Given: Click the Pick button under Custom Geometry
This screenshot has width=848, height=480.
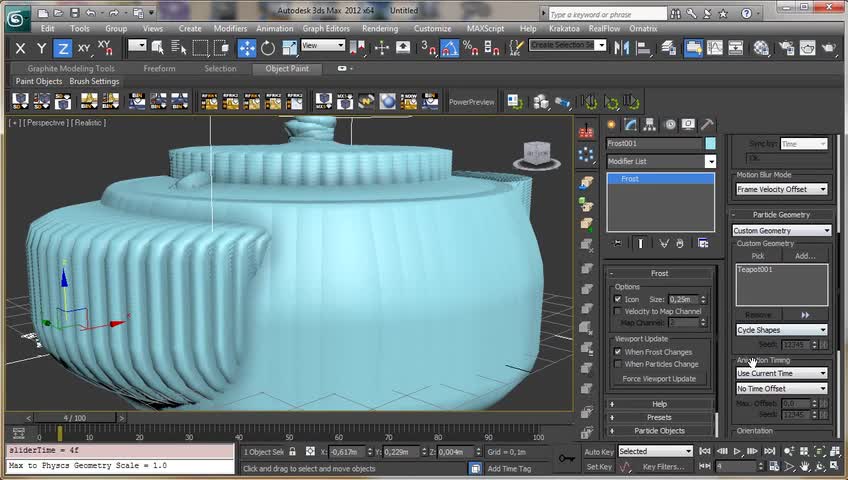Looking at the screenshot, I should click(x=758, y=256).
